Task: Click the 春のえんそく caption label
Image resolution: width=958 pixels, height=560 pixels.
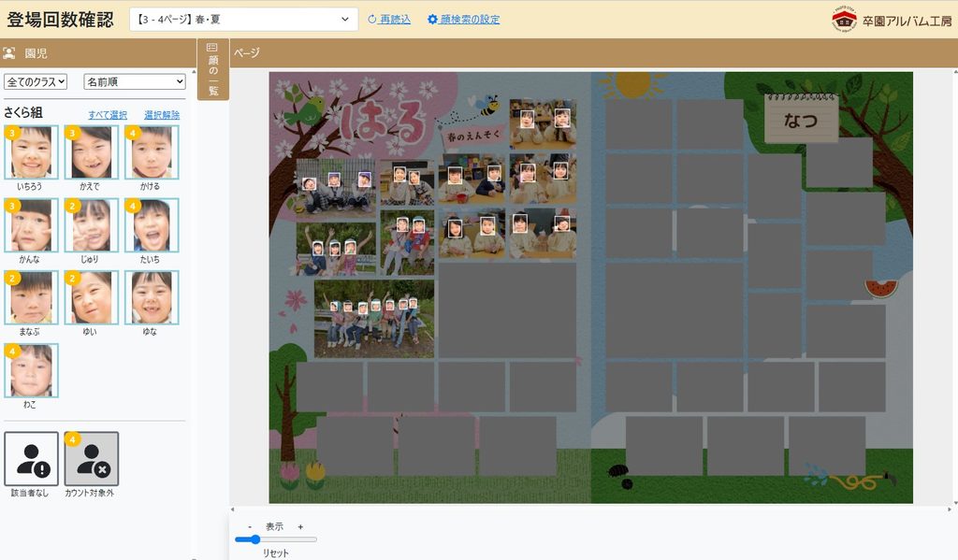Action: 474,136
